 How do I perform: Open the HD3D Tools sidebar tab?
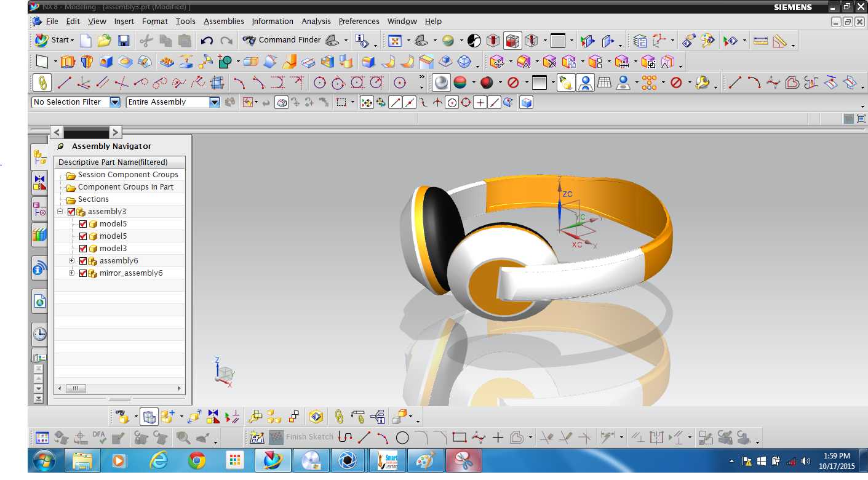point(39,268)
